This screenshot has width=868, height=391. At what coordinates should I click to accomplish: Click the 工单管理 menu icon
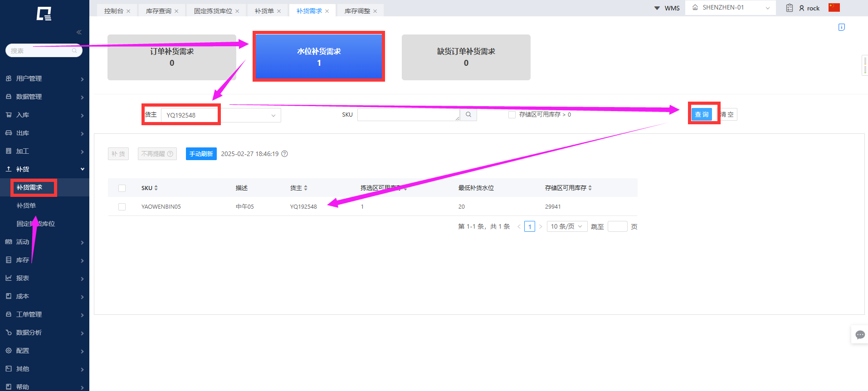[9, 314]
